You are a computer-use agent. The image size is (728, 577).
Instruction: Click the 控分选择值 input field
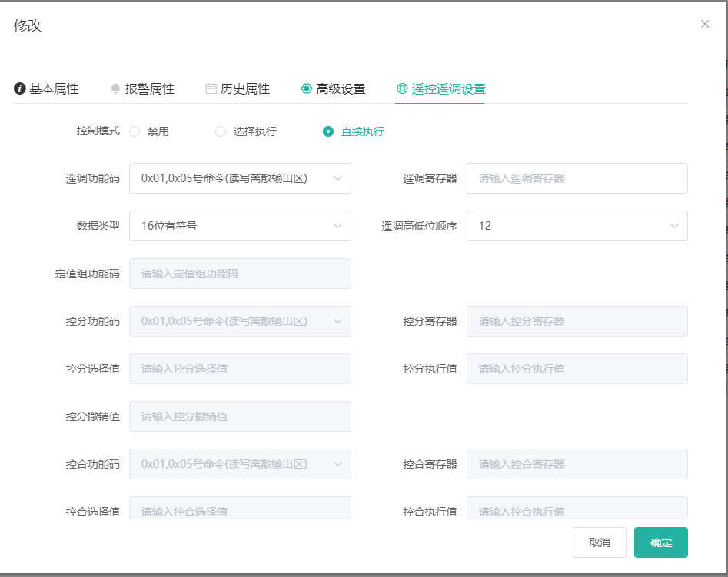[x=240, y=369]
